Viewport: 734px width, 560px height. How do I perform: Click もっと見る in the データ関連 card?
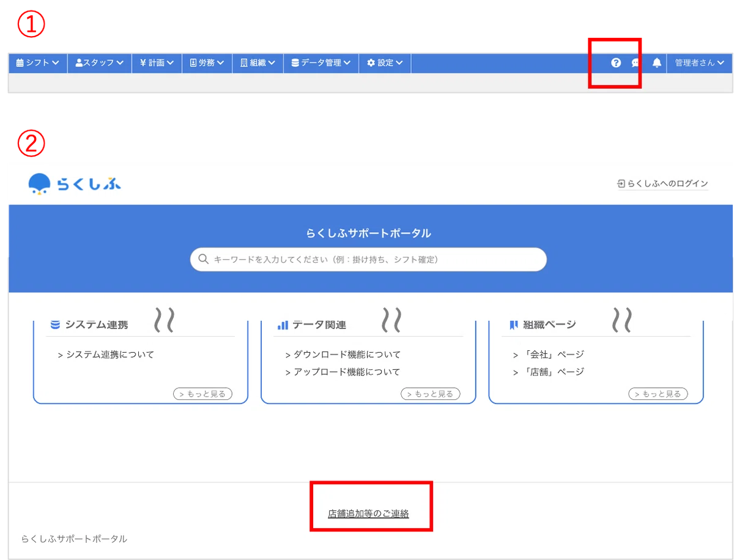coord(430,394)
